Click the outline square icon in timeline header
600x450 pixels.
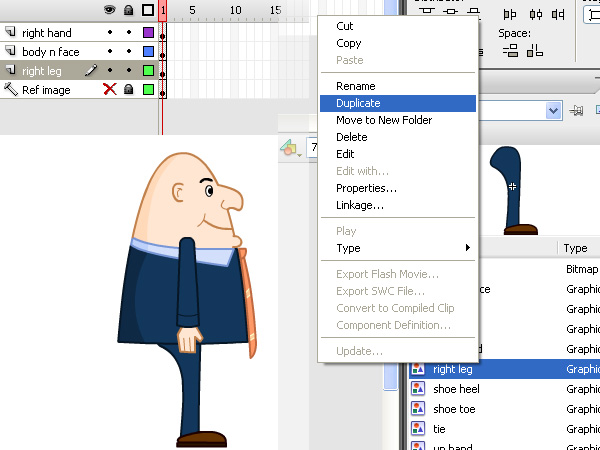[x=148, y=10]
